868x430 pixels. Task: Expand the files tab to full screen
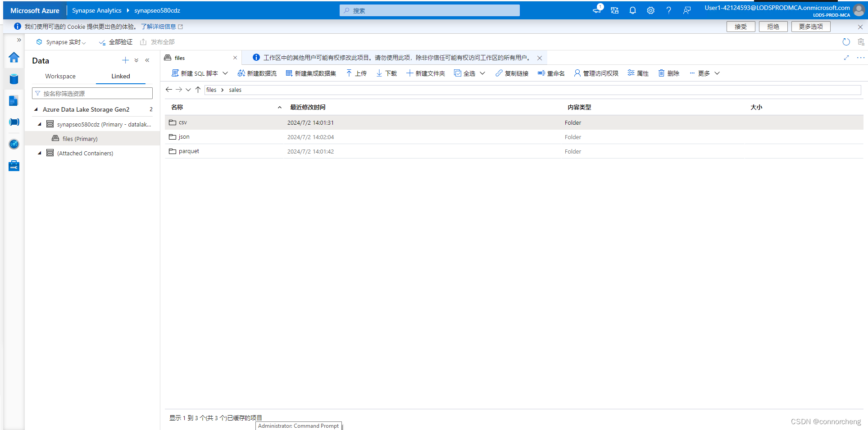pyautogui.click(x=846, y=58)
